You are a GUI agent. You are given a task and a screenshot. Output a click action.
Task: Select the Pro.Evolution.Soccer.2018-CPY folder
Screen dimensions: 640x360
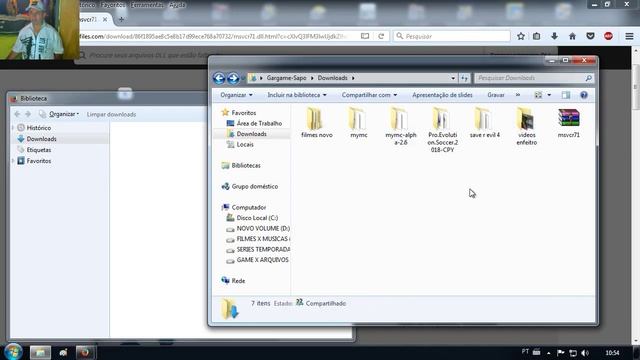pyautogui.click(x=442, y=130)
